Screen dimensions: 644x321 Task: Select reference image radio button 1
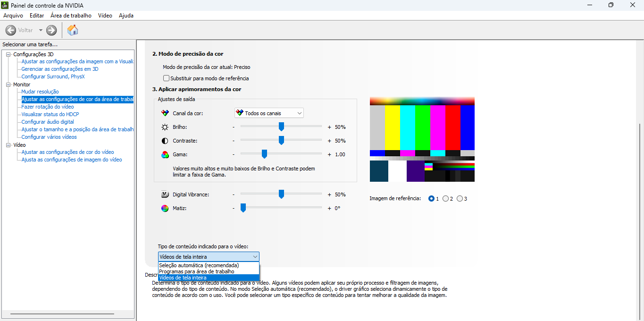(x=431, y=199)
